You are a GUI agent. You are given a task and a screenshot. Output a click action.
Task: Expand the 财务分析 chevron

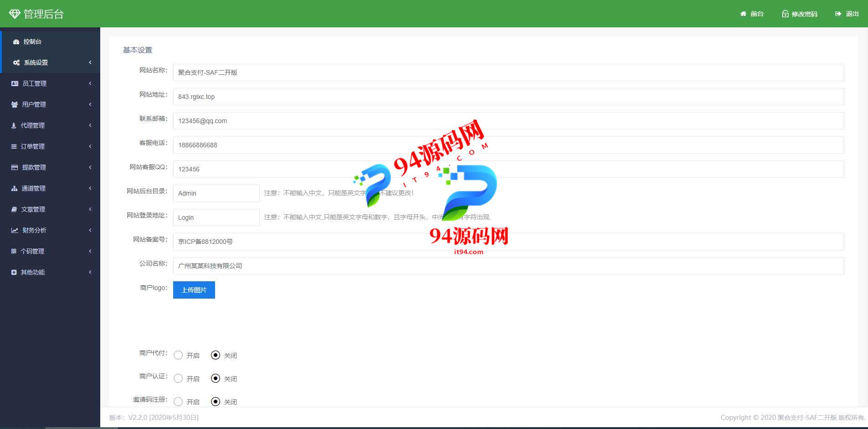(x=90, y=230)
